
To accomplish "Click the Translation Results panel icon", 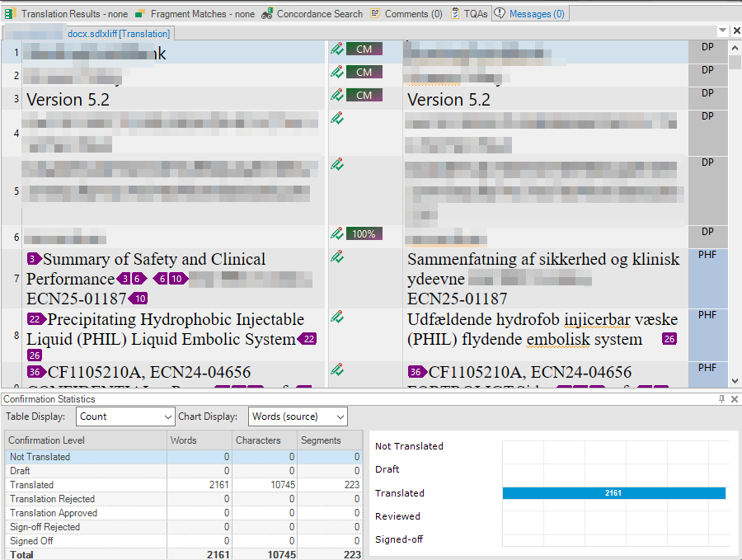I will 11,14.
